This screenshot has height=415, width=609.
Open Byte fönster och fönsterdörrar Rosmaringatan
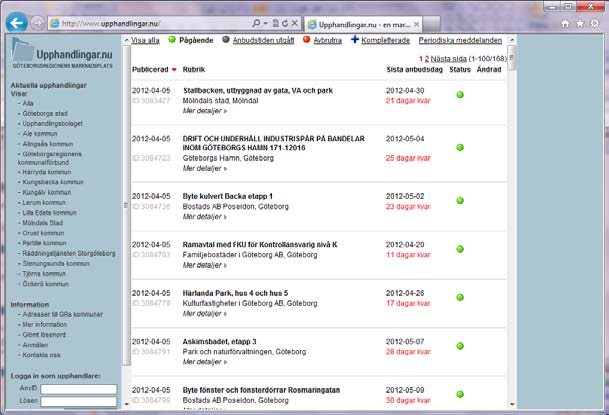(x=261, y=390)
